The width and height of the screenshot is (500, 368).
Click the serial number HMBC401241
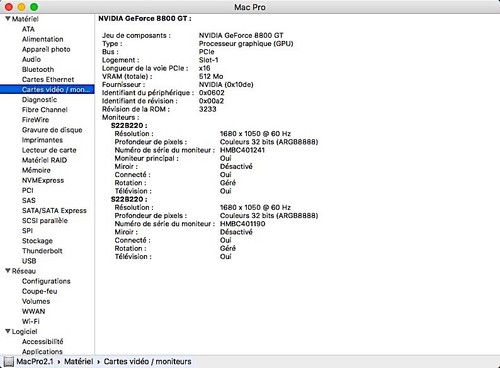[x=242, y=150]
